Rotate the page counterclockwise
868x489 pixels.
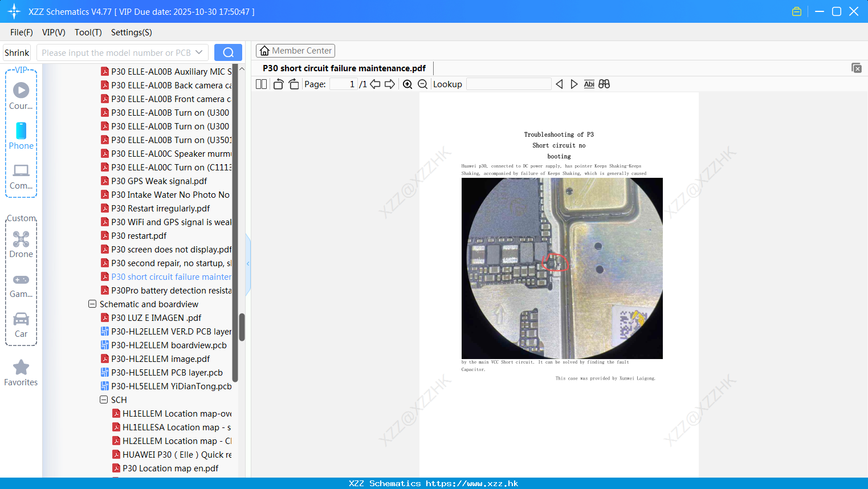click(278, 84)
